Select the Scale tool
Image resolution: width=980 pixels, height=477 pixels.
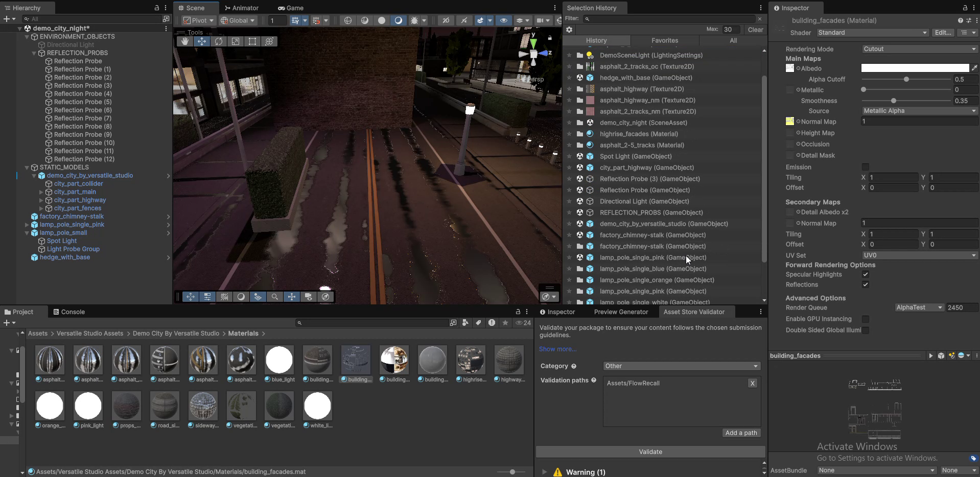pyautogui.click(x=236, y=41)
